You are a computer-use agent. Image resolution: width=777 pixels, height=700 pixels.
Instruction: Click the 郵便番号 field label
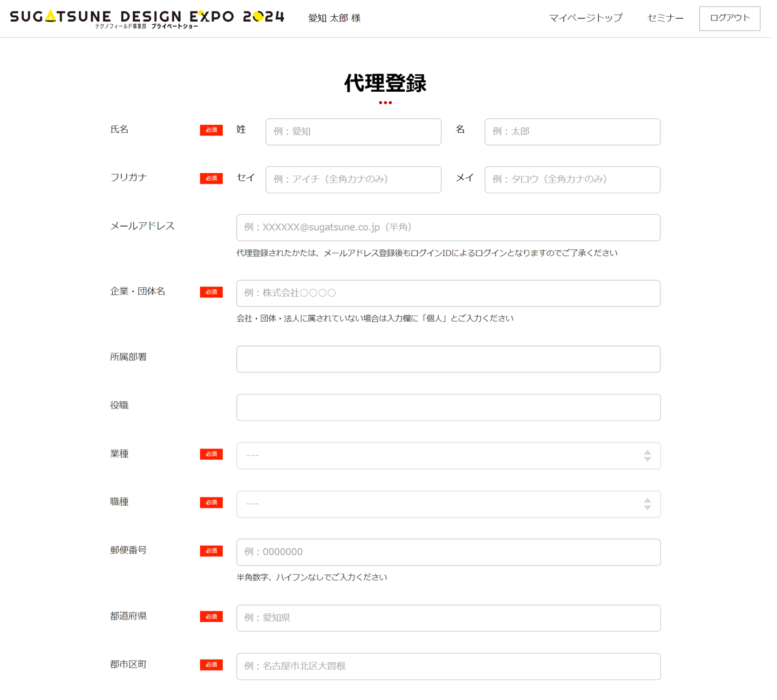tap(128, 551)
